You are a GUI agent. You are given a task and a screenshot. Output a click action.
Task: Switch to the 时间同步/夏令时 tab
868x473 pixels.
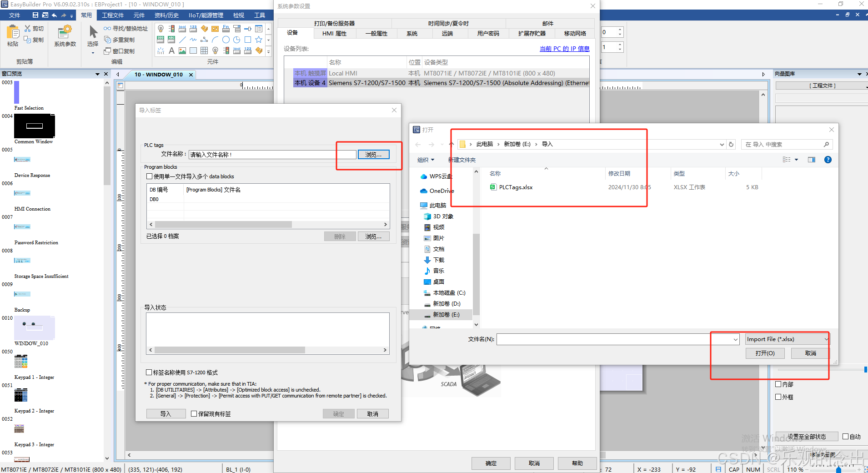click(448, 24)
